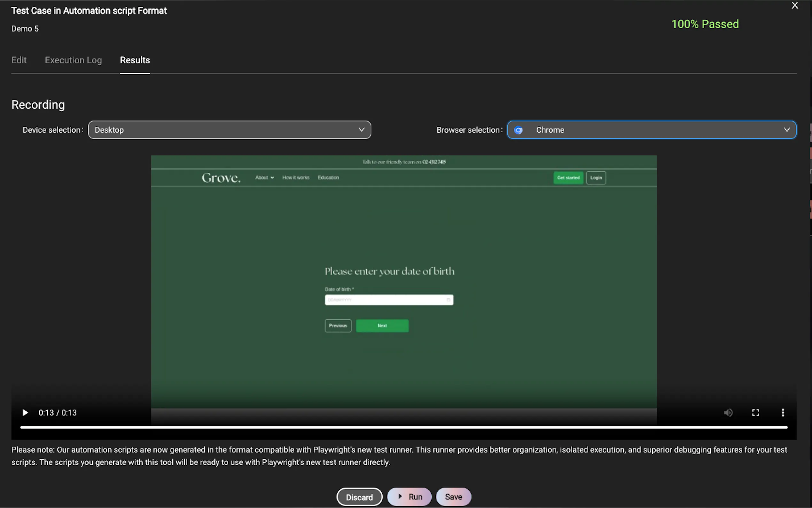Image resolution: width=812 pixels, height=508 pixels.
Task: Play the recorded test video
Action: 25,413
